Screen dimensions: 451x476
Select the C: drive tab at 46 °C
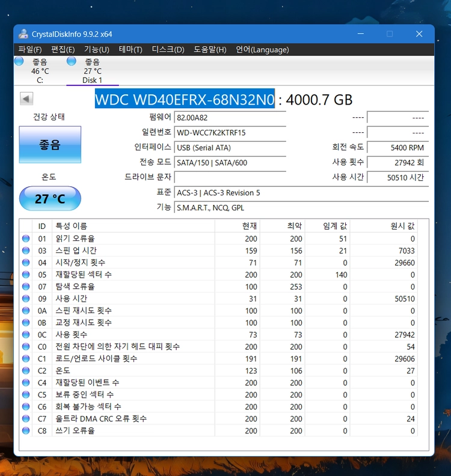(40, 71)
